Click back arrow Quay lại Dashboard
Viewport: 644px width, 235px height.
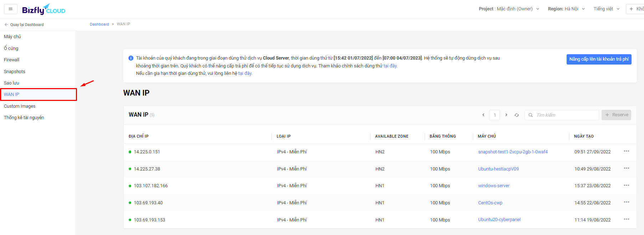[24, 25]
